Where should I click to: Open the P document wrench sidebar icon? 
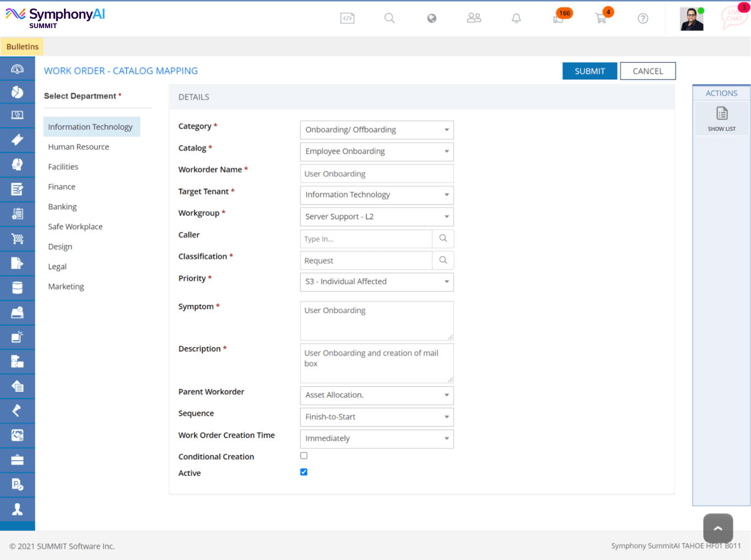[17, 484]
